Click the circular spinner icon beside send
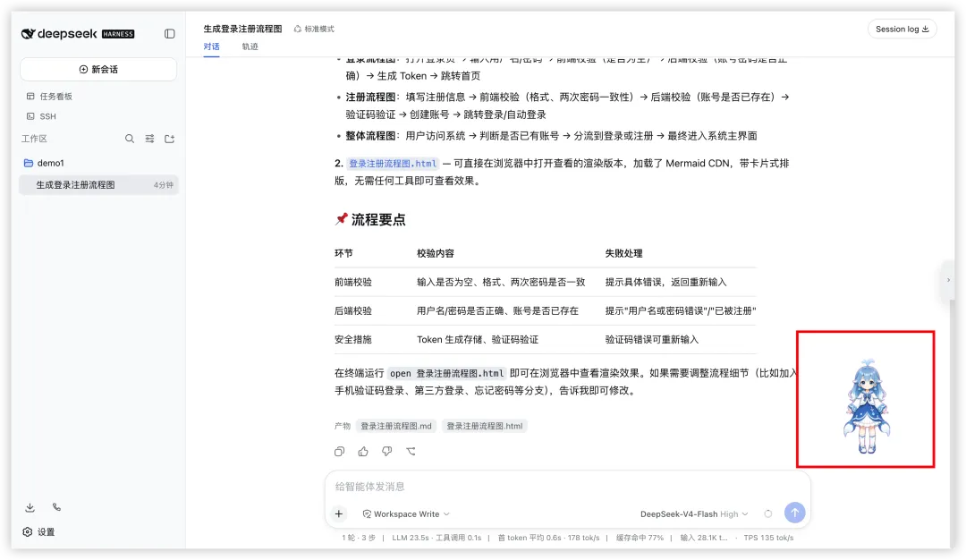Screen dimensions: 966x560 [767, 513]
